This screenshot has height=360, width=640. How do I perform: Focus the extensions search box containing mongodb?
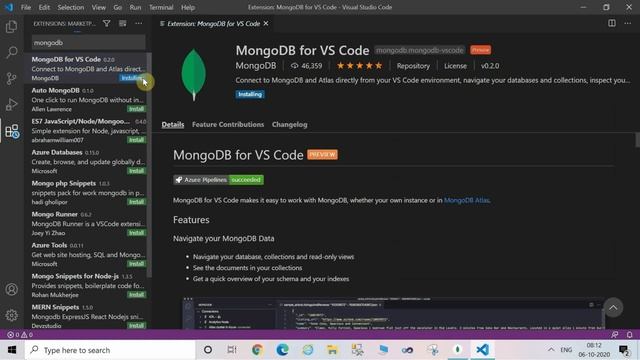pos(89,42)
